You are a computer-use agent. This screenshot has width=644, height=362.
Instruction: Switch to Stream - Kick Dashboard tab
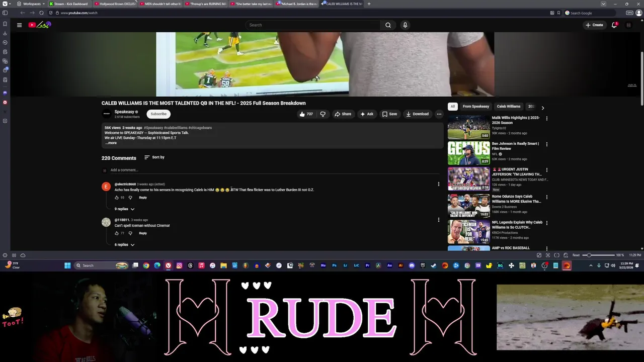click(x=68, y=4)
